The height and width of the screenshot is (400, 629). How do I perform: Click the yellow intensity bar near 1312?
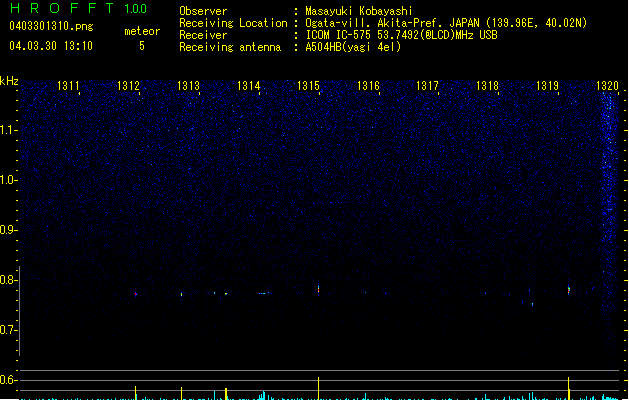(x=136, y=393)
